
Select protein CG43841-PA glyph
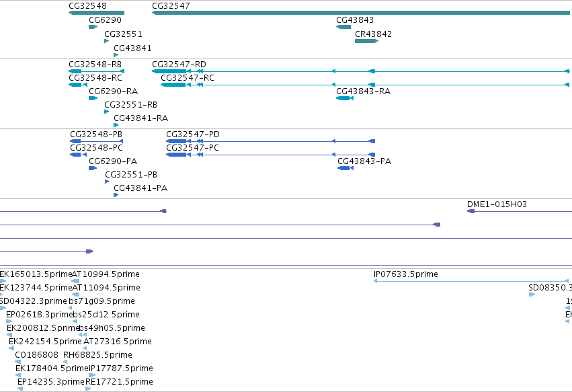click(116, 195)
